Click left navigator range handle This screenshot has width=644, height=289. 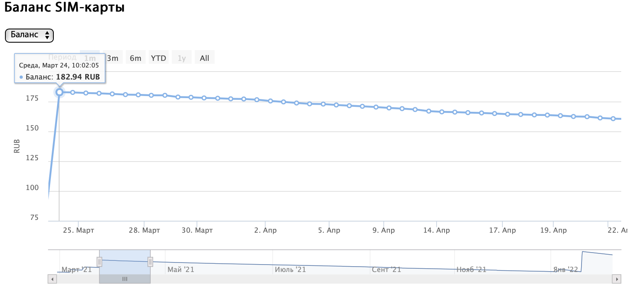(x=99, y=262)
